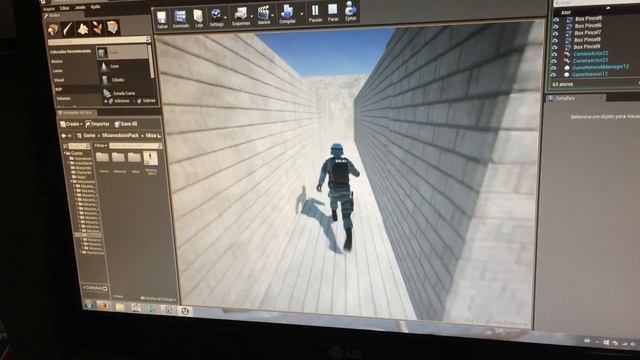Open the Filtros dropdown in content browser
This screenshot has width=640, height=360.
(100, 145)
